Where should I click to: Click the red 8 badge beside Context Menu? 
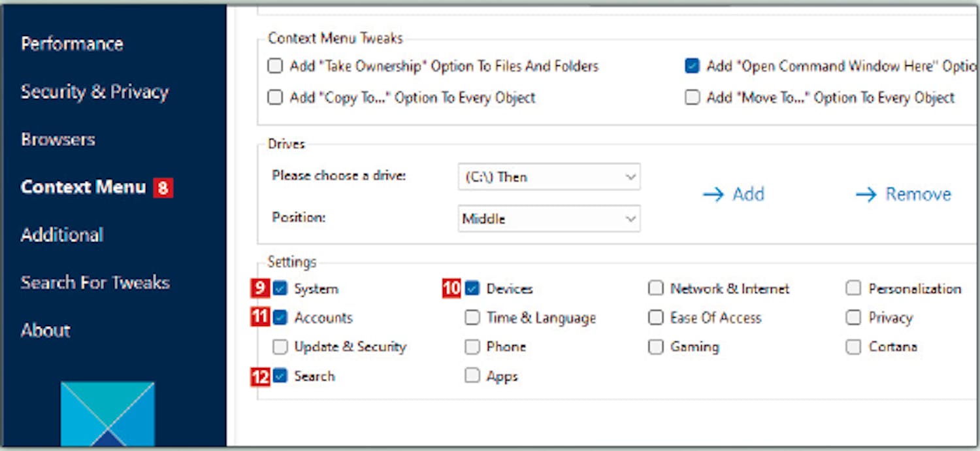(x=163, y=188)
